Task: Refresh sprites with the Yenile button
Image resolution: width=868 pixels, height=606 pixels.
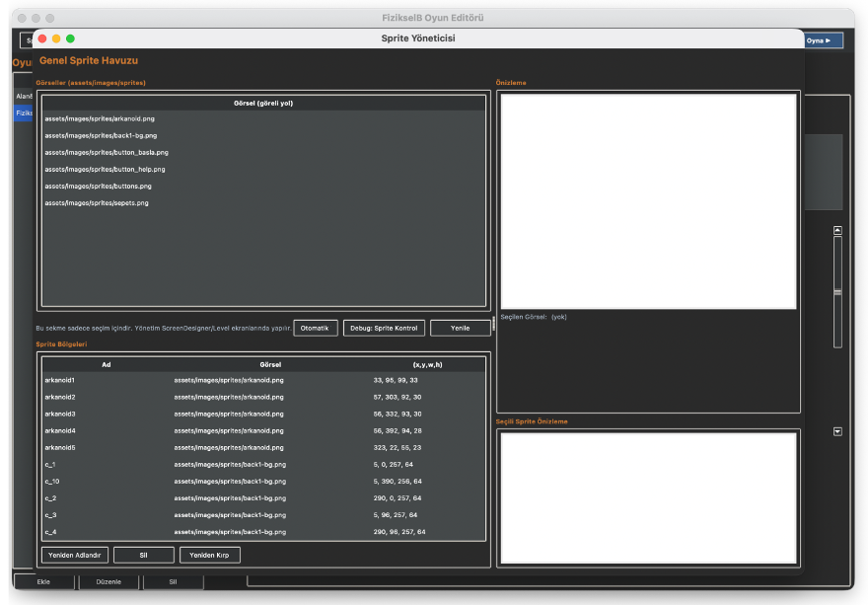Action: point(460,328)
